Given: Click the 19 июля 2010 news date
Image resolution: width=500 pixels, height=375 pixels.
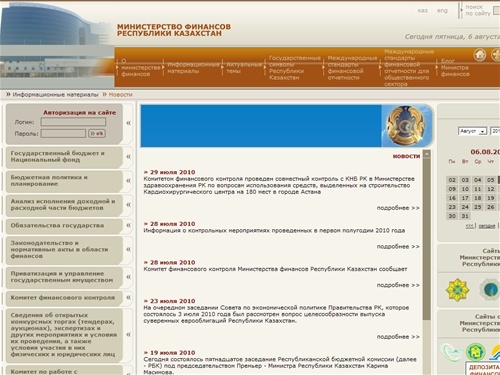Looking at the screenshot, I should [172, 353].
